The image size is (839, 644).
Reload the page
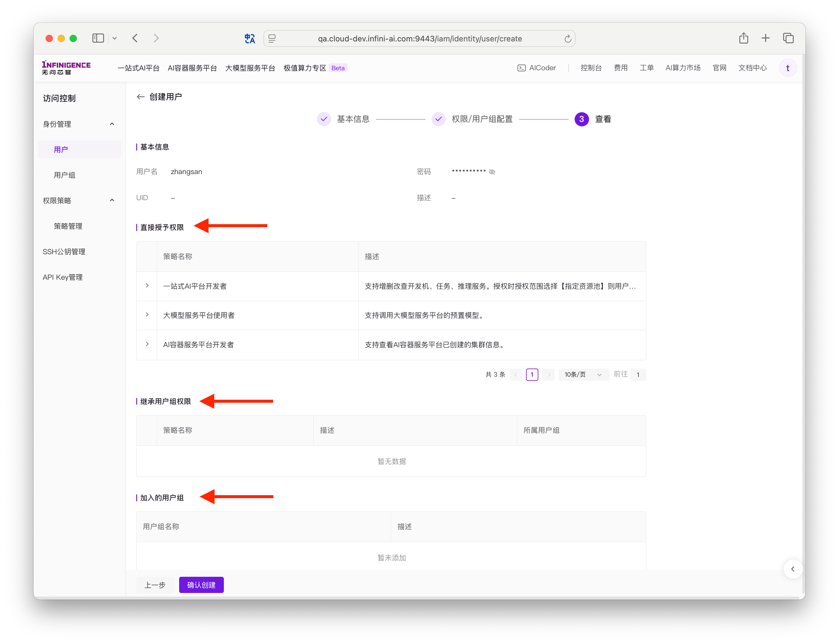point(568,38)
